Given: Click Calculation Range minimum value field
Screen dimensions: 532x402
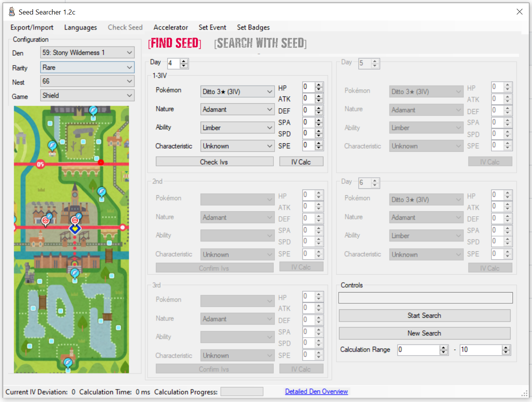Looking at the screenshot, I should coord(418,350).
